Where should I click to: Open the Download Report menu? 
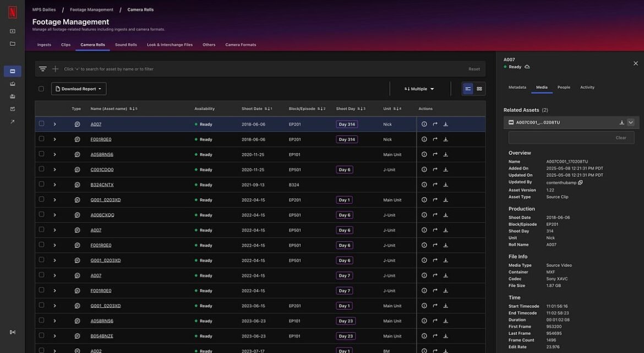[x=79, y=88]
